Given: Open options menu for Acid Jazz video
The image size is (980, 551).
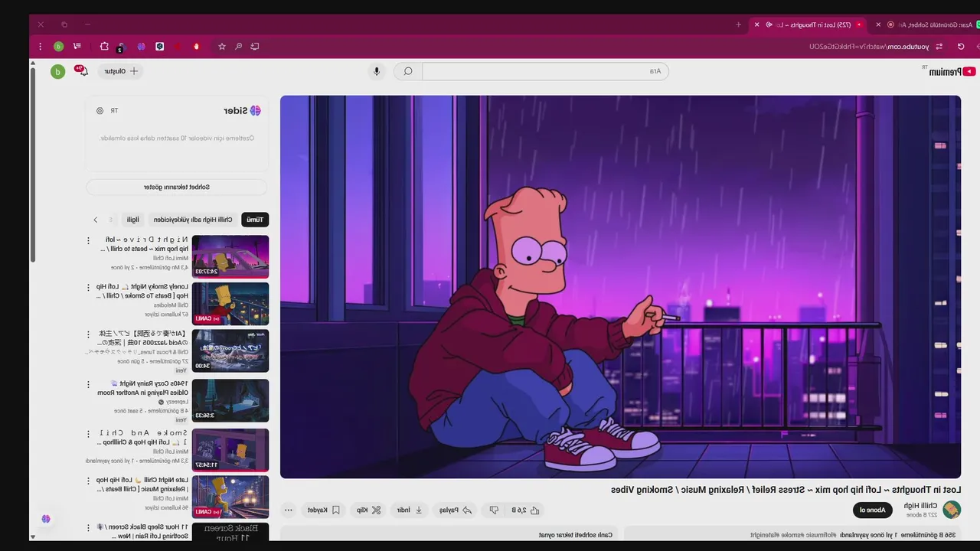Looking at the screenshot, I should click(88, 335).
